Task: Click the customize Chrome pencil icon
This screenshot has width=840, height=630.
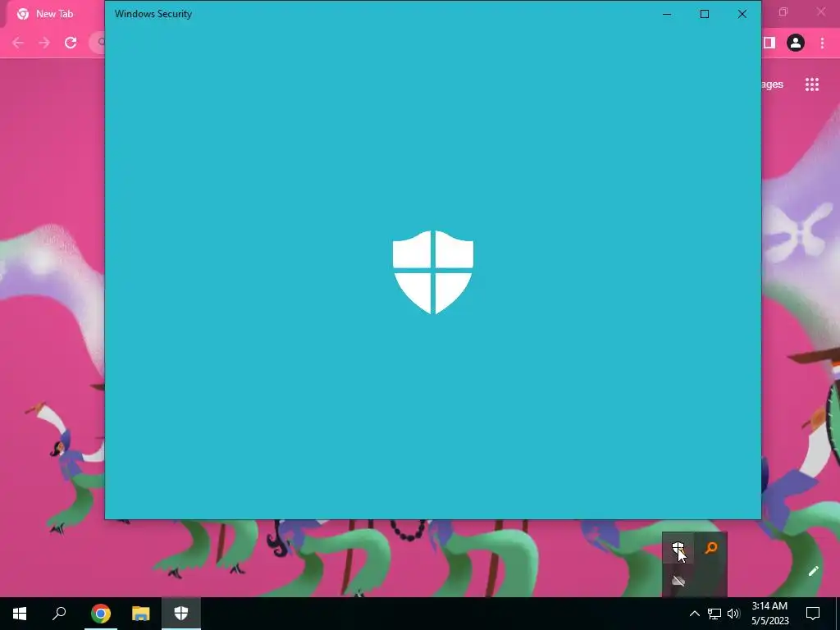Action: pyautogui.click(x=813, y=571)
